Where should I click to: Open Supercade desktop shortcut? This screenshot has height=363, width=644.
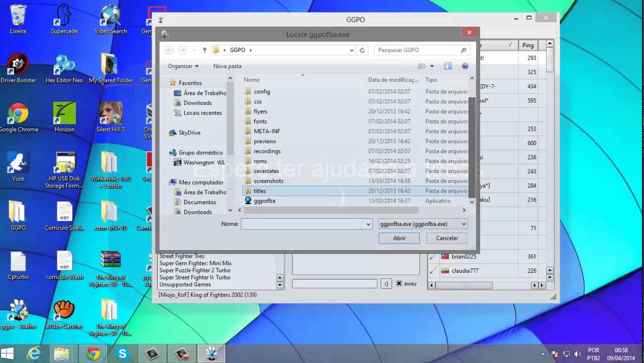64,20
